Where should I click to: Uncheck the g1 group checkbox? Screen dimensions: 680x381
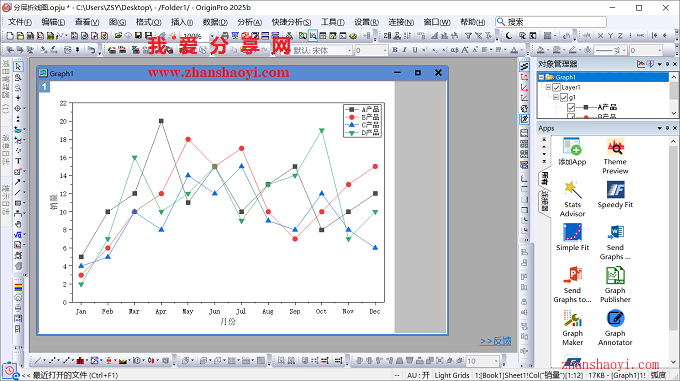click(563, 98)
